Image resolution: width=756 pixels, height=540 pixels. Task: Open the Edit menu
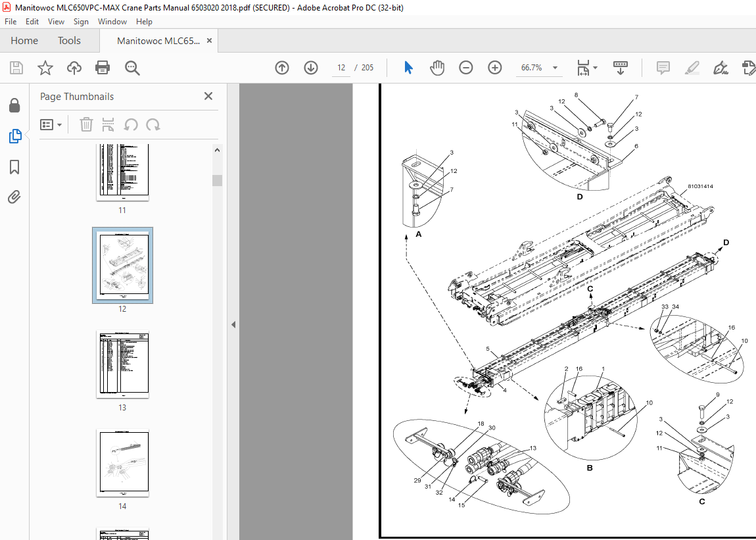tap(32, 22)
